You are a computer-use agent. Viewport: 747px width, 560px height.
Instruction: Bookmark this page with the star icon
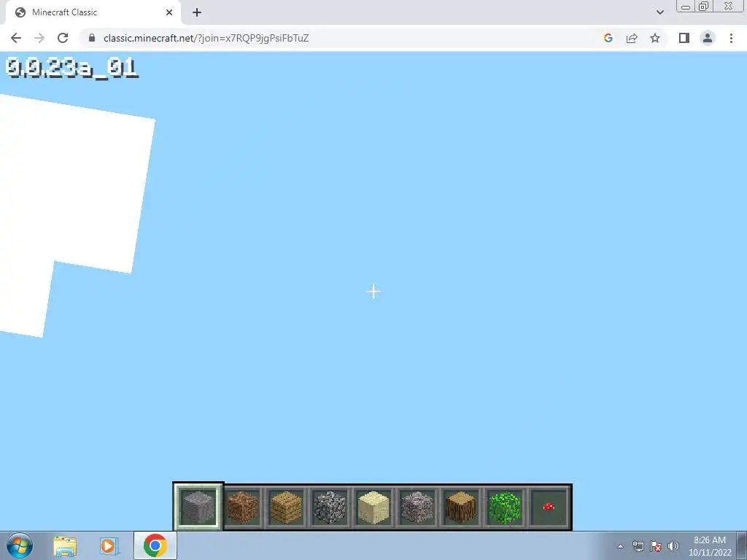click(x=655, y=38)
